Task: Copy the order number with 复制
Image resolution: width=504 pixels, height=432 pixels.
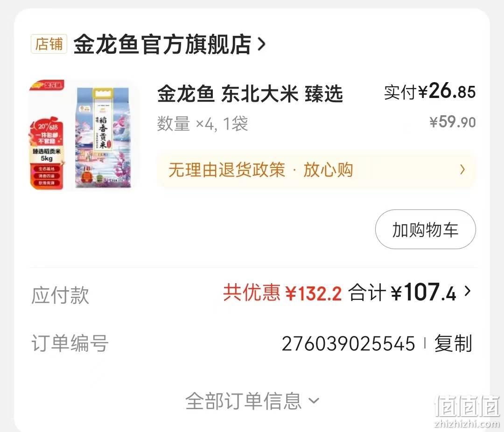Action: click(x=453, y=343)
